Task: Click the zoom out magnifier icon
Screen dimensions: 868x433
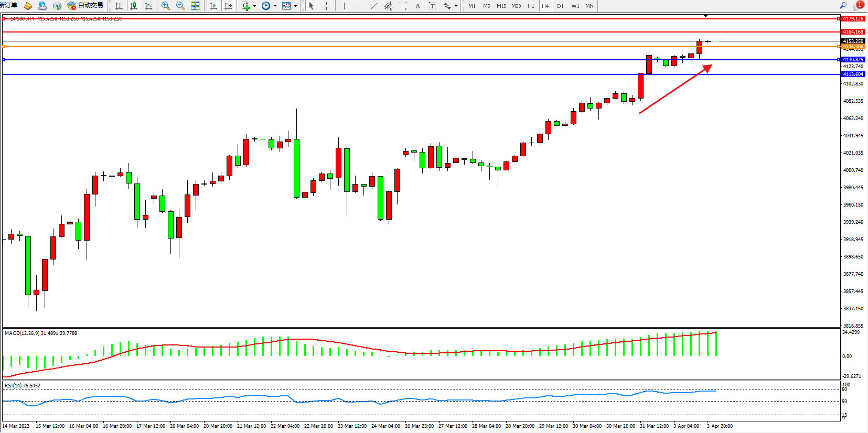Action: (180, 6)
